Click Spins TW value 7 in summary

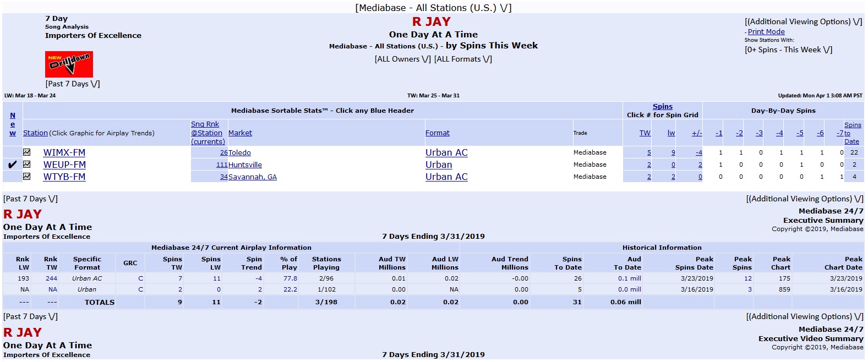click(180, 278)
